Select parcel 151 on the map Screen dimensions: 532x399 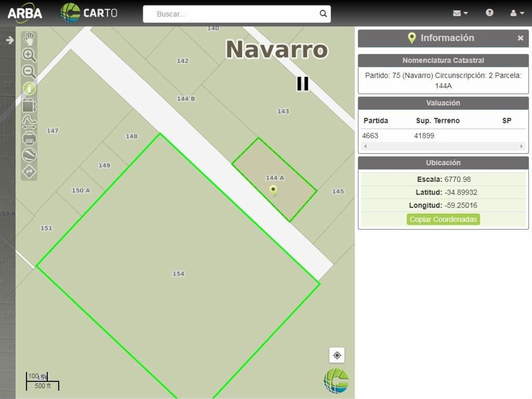46,228
